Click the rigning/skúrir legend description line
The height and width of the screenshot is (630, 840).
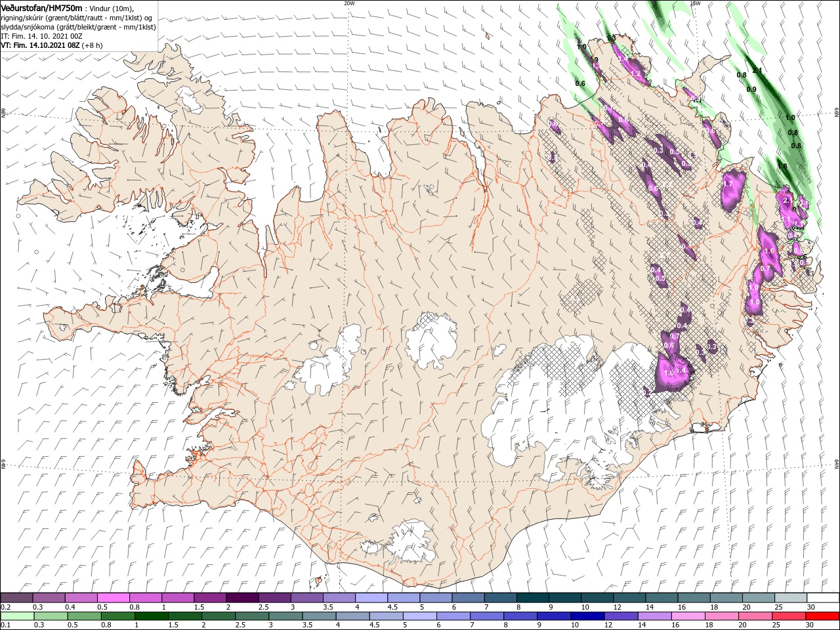(76, 17)
